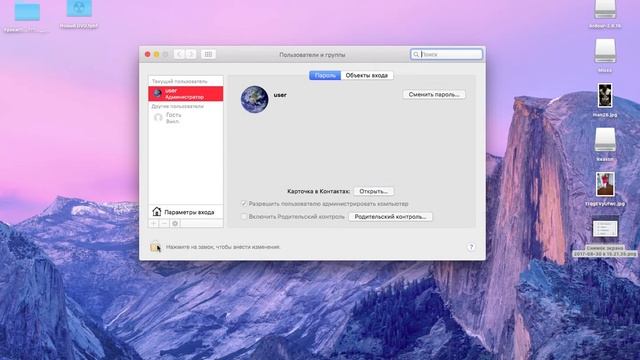Select the second blue desktop folder icon
Viewport: 640px width, 360px height.
click(79, 8)
